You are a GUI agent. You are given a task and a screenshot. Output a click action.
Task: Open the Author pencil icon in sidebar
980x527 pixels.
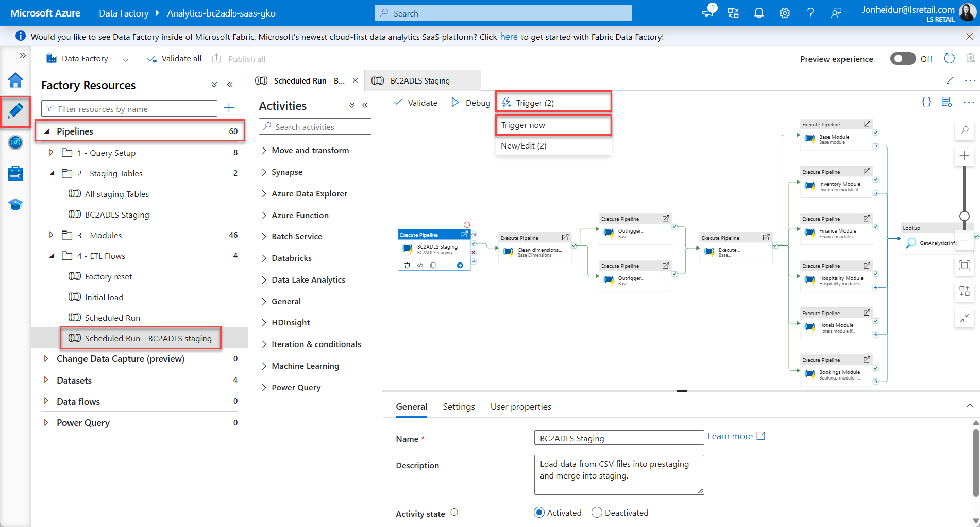tap(15, 110)
